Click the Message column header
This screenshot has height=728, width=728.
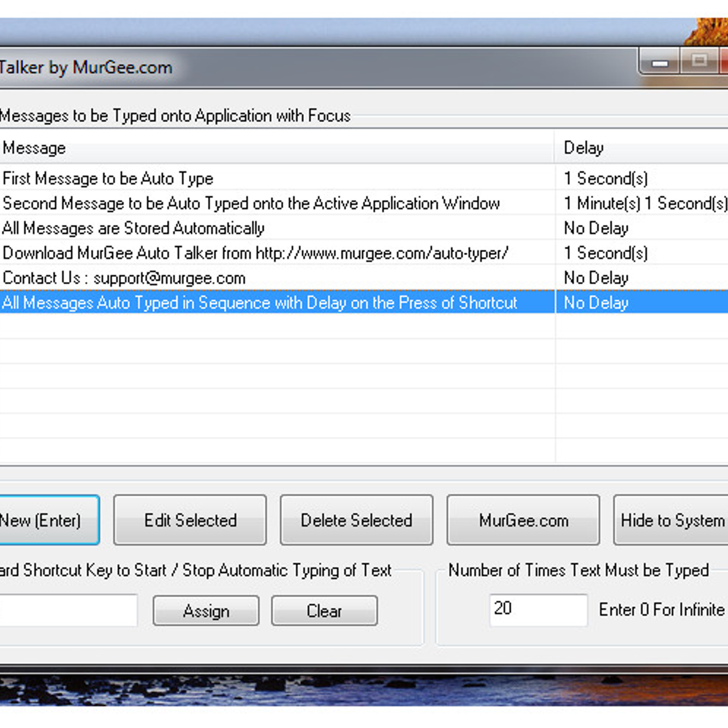coord(277,148)
